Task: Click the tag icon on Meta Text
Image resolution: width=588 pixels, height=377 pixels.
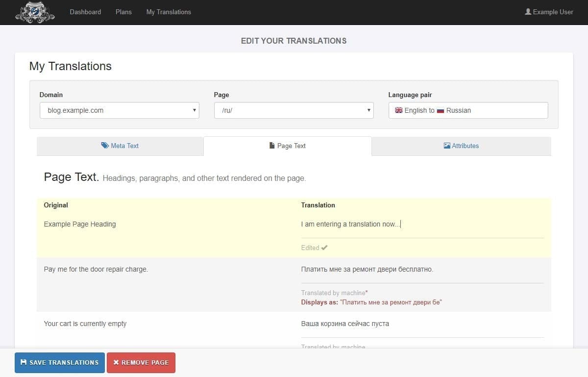Action: tap(105, 146)
